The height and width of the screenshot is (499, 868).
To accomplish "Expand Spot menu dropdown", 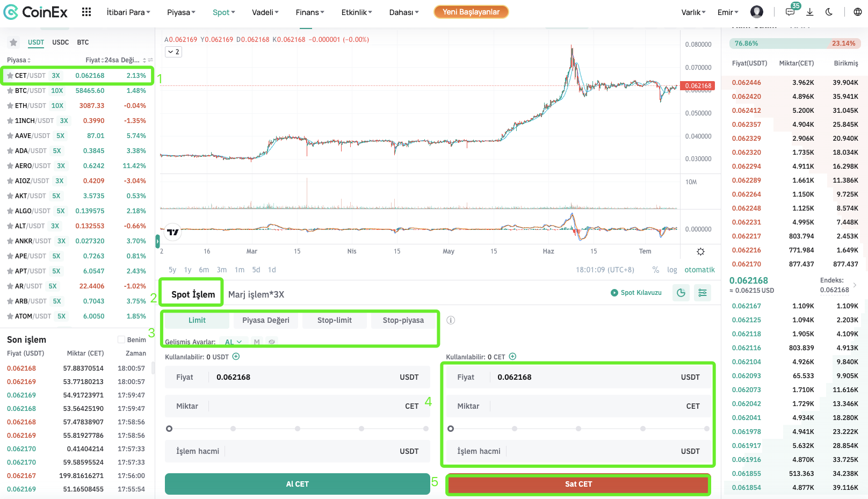I will click(x=223, y=12).
